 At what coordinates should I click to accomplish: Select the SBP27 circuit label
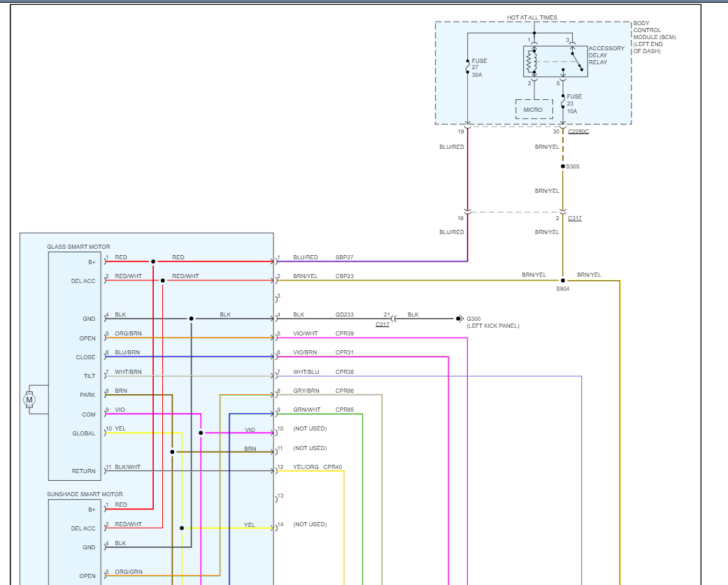pos(345,257)
